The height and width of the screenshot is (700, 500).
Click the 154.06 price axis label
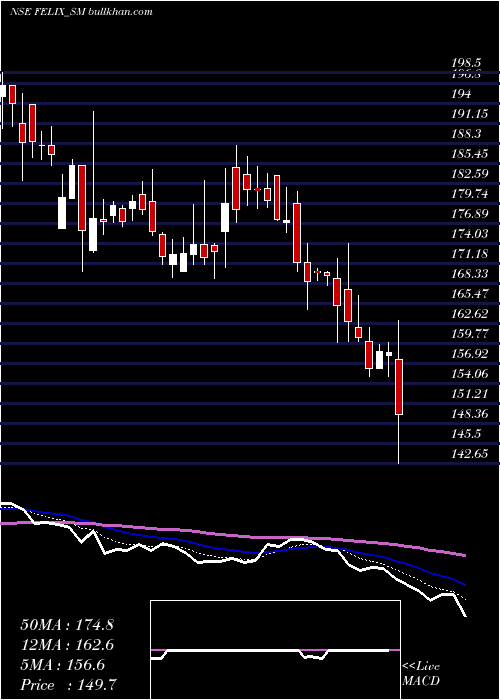[469, 374]
